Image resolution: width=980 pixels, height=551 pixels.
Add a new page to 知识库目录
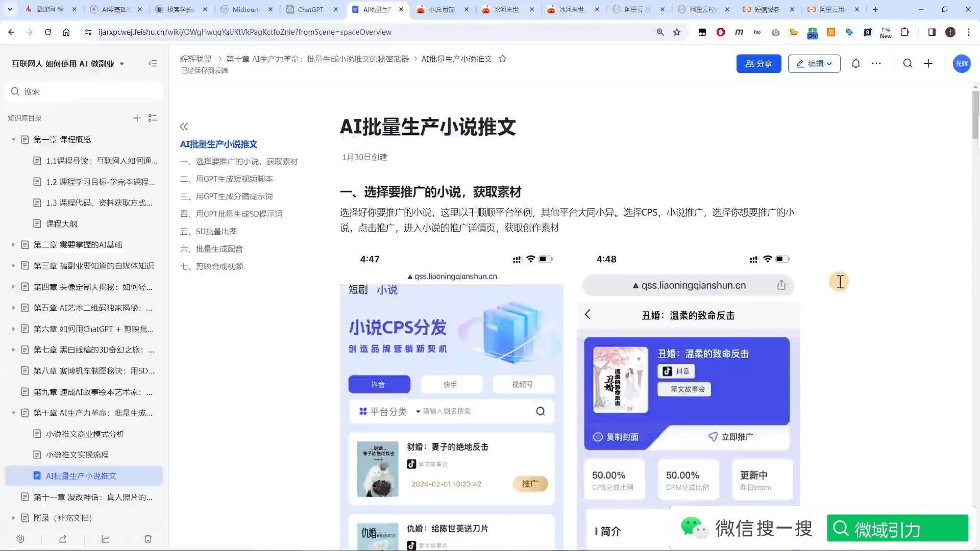coord(137,118)
